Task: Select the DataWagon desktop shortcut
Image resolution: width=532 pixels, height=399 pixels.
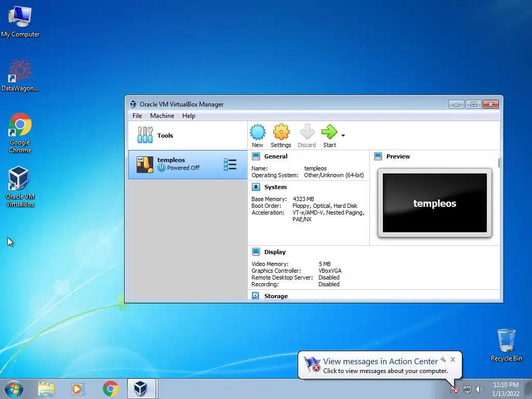Action: pos(20,75)
